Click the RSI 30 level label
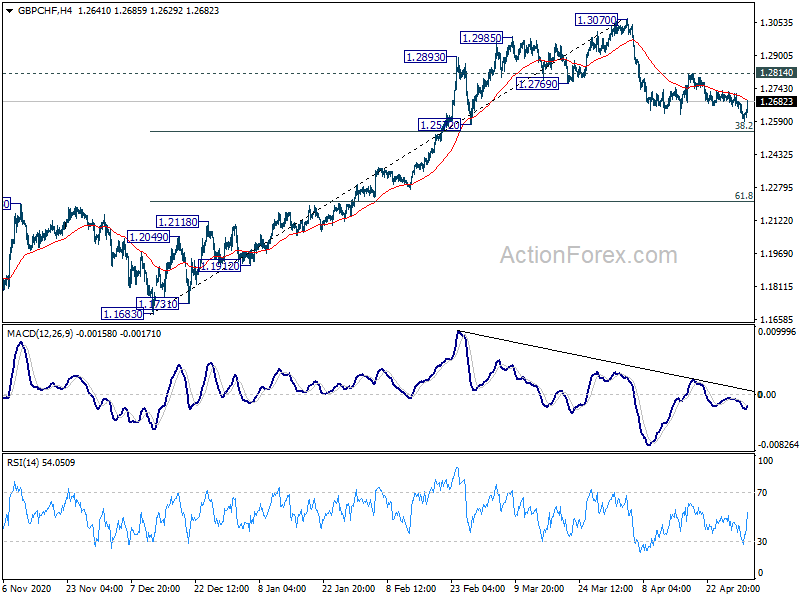This screenshot has width=800, height=600. (x=762, y=541)
